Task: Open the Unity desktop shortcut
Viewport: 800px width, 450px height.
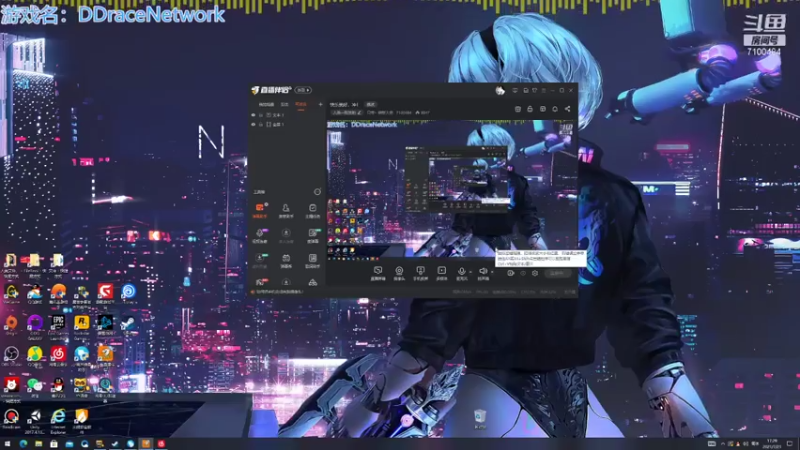Action: click(x=35, y=420)
